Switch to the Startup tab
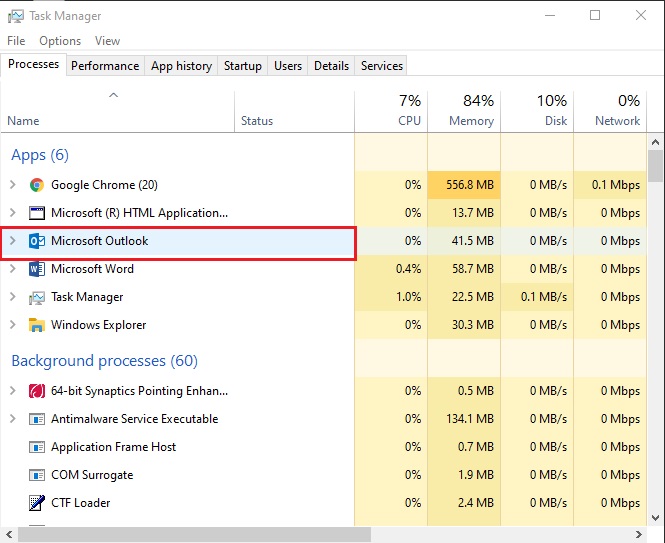This screenshot has width=665, height=543. tap(243, 66)
